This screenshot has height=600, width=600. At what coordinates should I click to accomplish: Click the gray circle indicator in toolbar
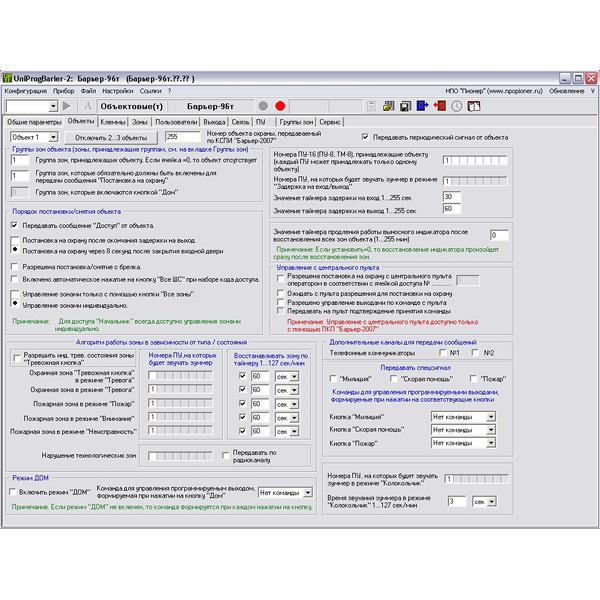pos(263,106)
